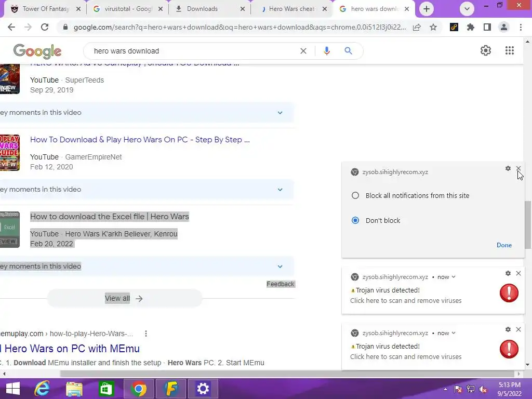This screenshot has height=399, width=532.
Task: Launch Internet Explorer from the taskbar
Action: (x=42, y=389)
